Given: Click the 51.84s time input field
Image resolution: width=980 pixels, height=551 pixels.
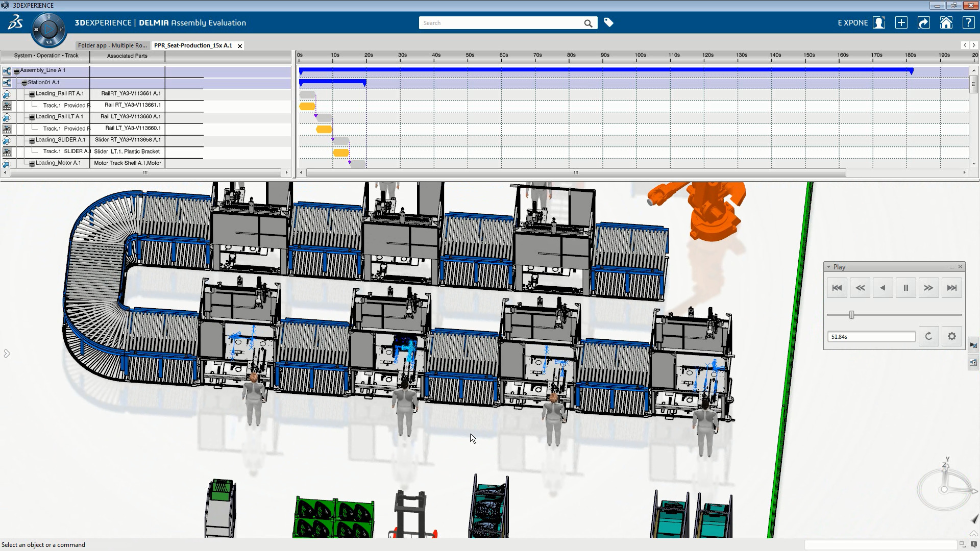Looking at the screenshot, I should 871,337.
